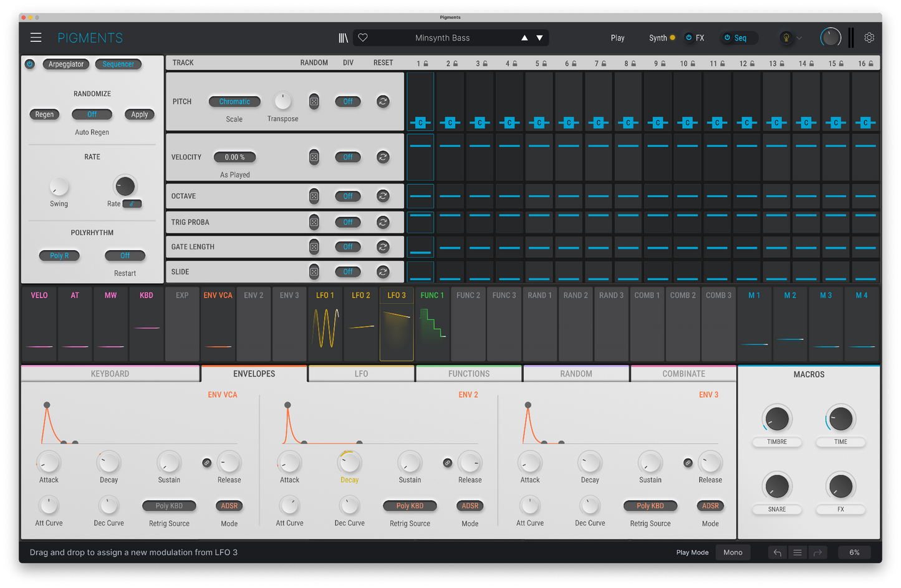
Task: Click the RESET label in the track header
Action: click(x=383, y=62)
